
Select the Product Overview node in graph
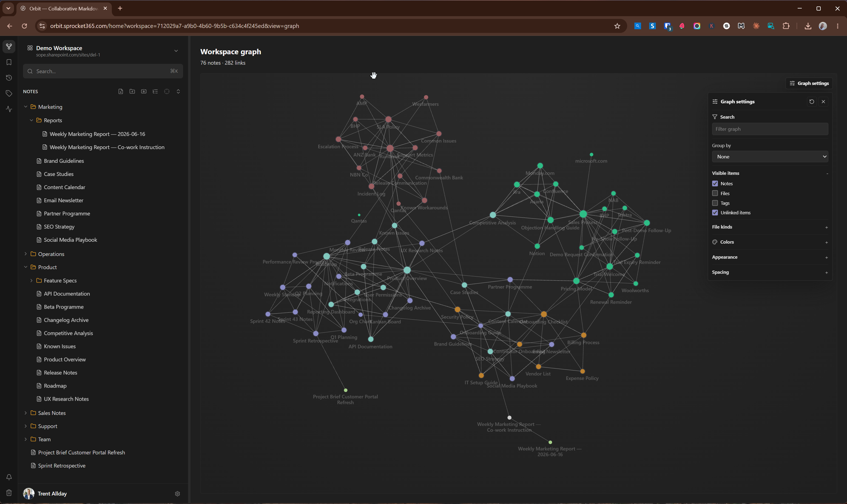click(407, 270)
